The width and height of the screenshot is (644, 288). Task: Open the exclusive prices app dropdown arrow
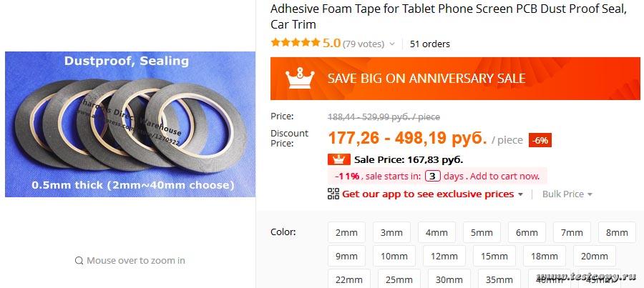(520, 194)
